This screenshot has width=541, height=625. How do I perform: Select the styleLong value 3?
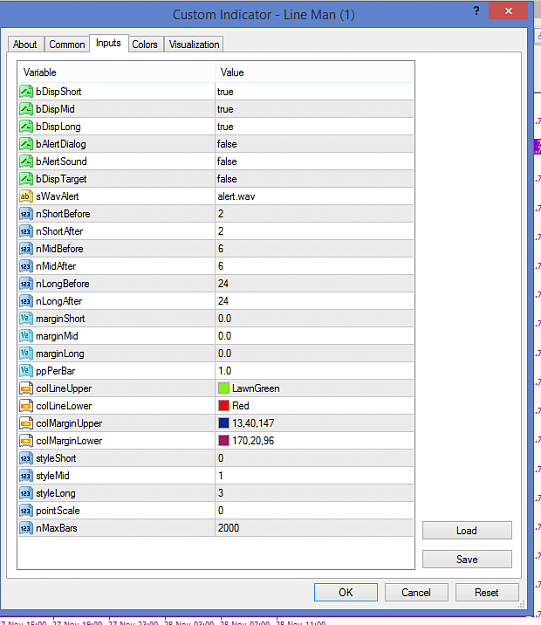tap(221, 493)
